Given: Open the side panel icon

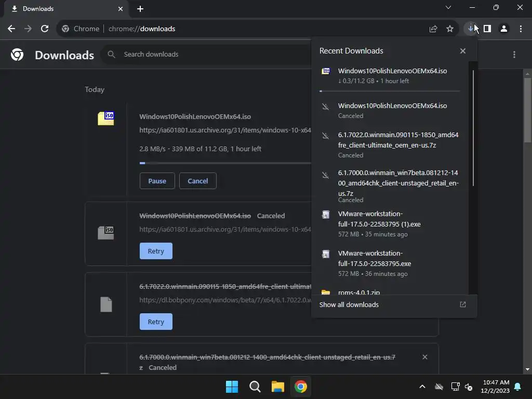Looking at the screenshot, I should (x=487, y=29).
